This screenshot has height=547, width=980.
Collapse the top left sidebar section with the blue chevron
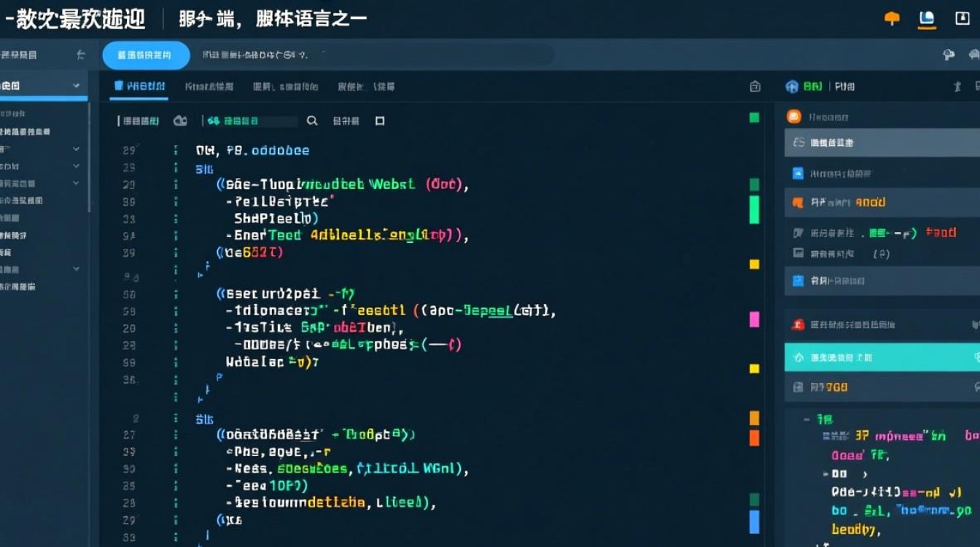75,85
